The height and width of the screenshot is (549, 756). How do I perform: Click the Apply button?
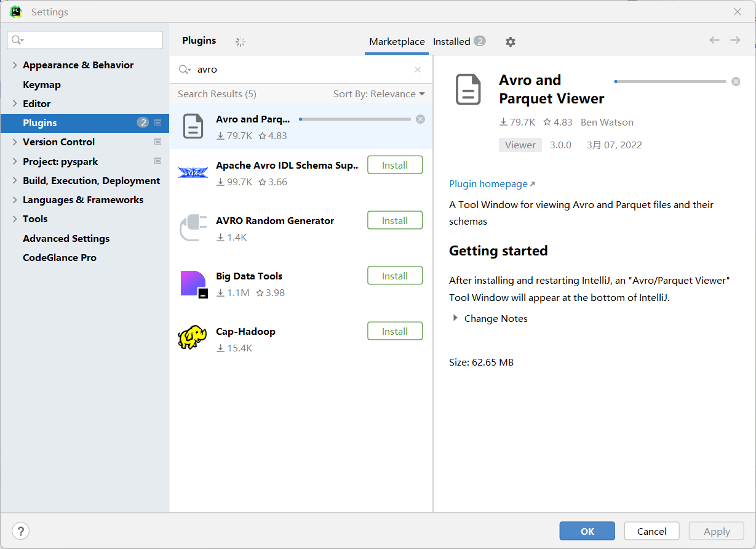[717, 531]
